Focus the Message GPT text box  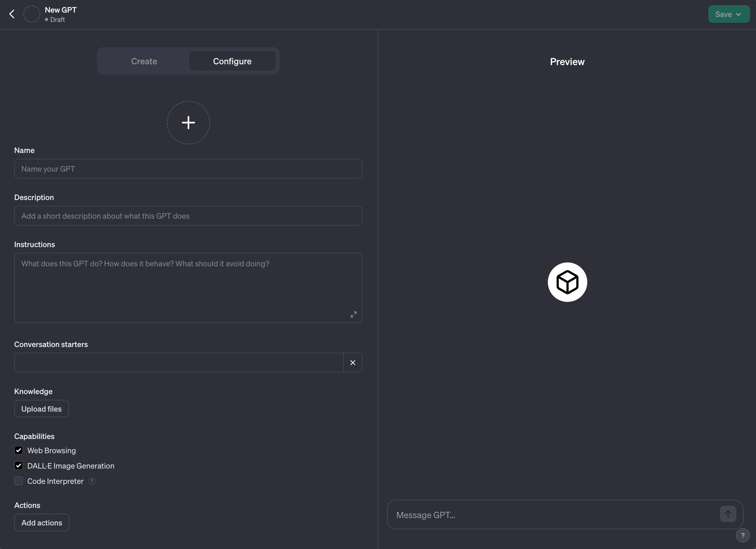553,515
